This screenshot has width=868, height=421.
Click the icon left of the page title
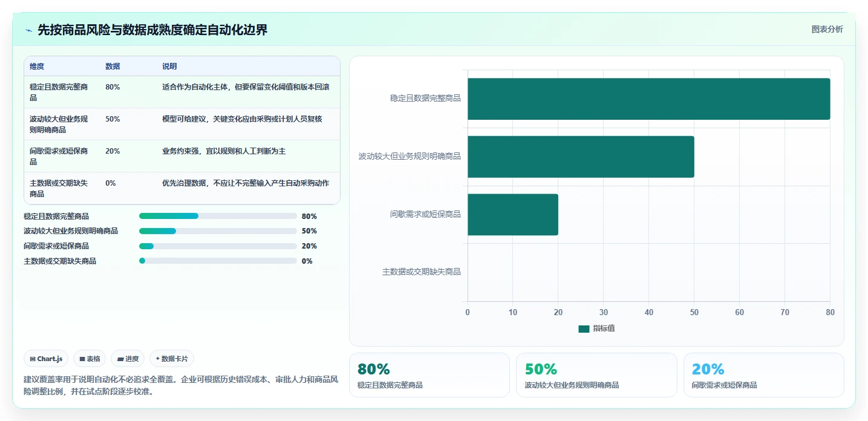(28, 30)
